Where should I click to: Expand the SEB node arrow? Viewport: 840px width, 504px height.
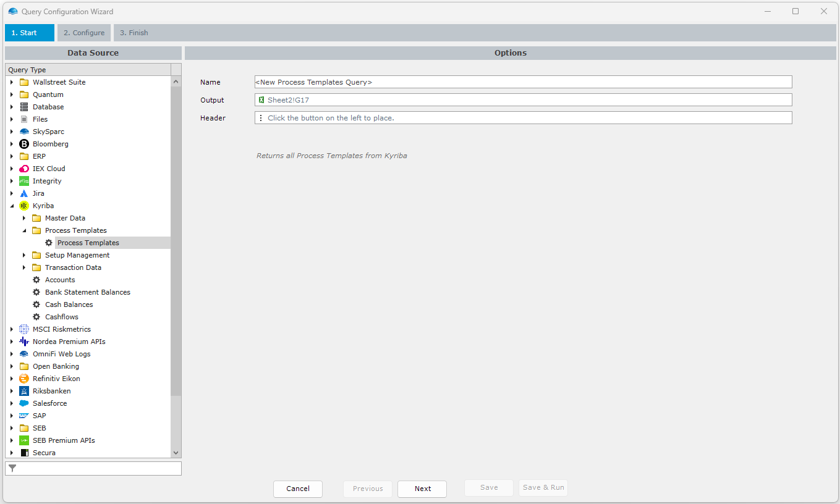click(12, 428)
